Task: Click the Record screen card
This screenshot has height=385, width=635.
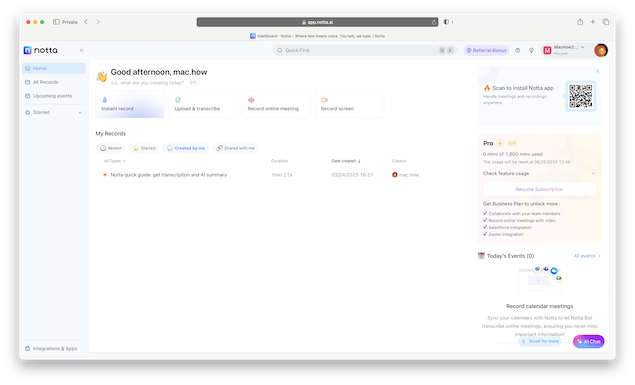Action: click(349, 104)
